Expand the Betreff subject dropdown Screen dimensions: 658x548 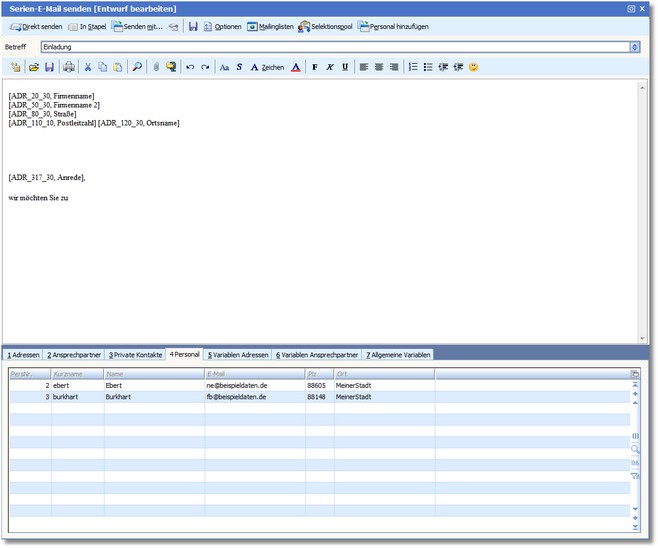(x=635, y=47)
